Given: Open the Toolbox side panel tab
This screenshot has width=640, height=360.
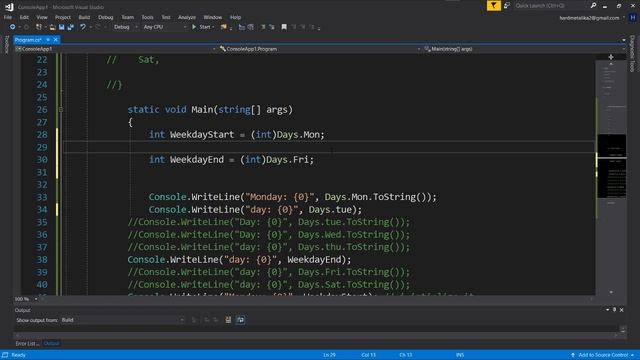Looking at the screenshot, I should click(x=6, y=44).
